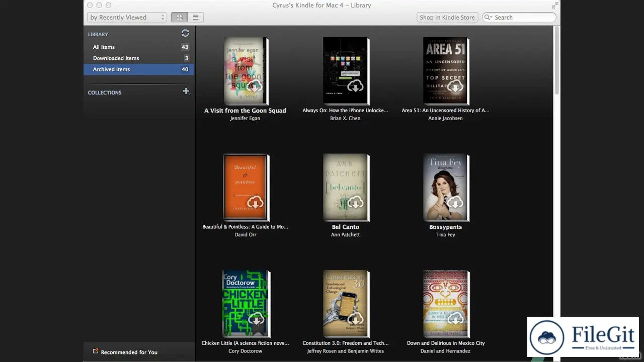
Task: Open the Recommended for You link
Action: (129, 352)
